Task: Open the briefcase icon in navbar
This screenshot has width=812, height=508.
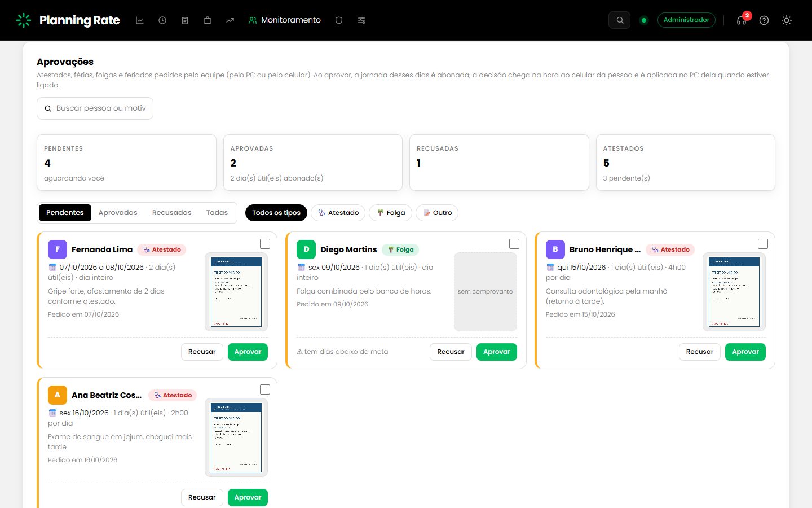Action: tap(208, 20)
